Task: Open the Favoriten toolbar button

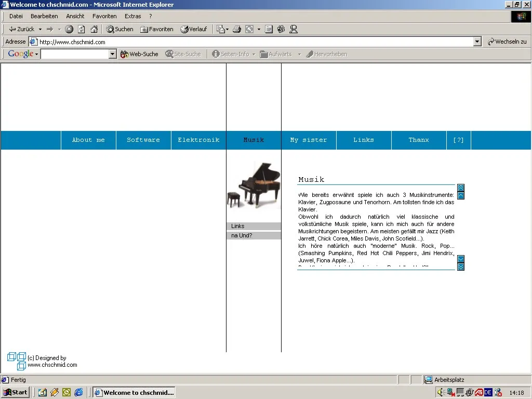Action: (x=157, y=29)
